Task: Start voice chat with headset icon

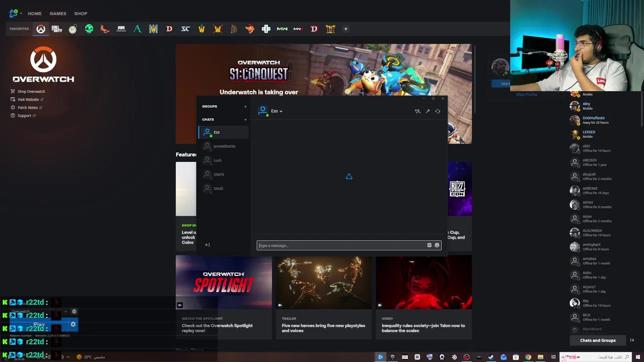Action: 438,111
